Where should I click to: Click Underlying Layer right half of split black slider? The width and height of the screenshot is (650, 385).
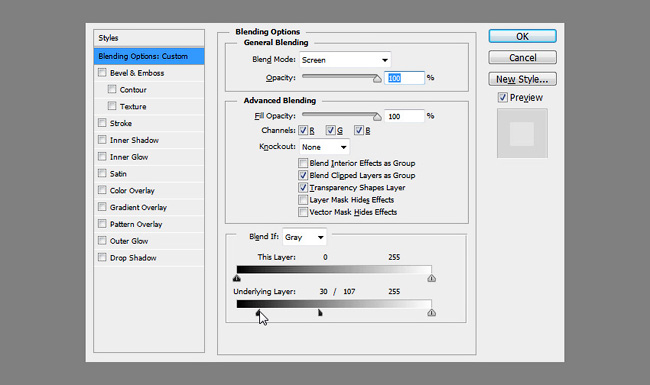click(x=320, y=312)
